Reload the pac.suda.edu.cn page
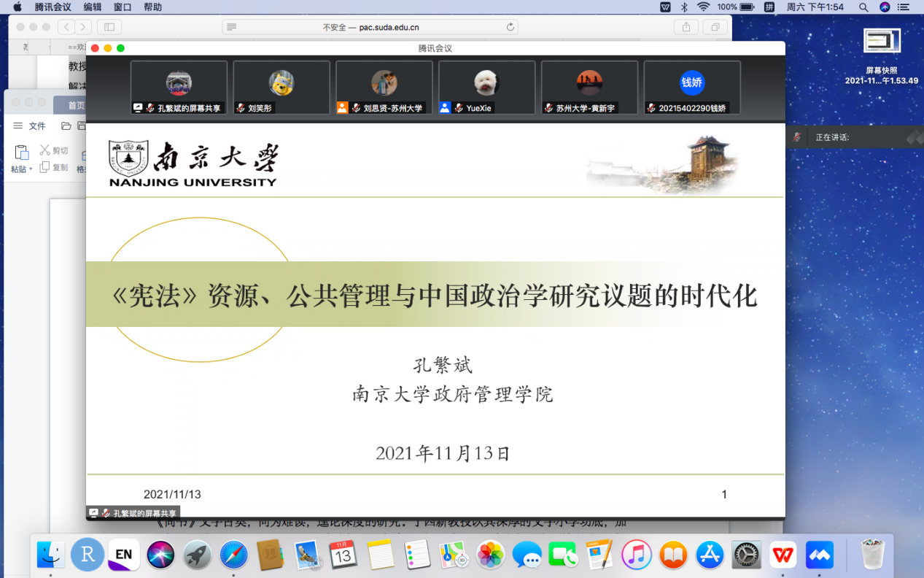The image size is (924, 578). 510,27
